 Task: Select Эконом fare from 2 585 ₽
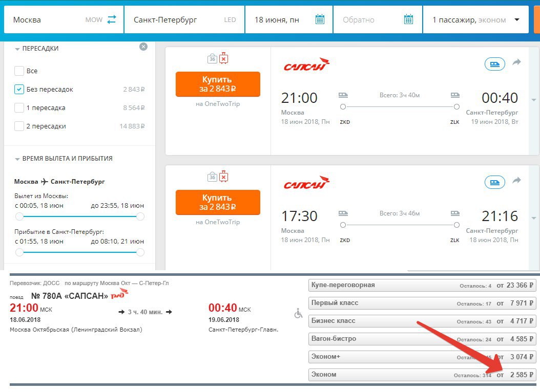click(x=422, y=375)
